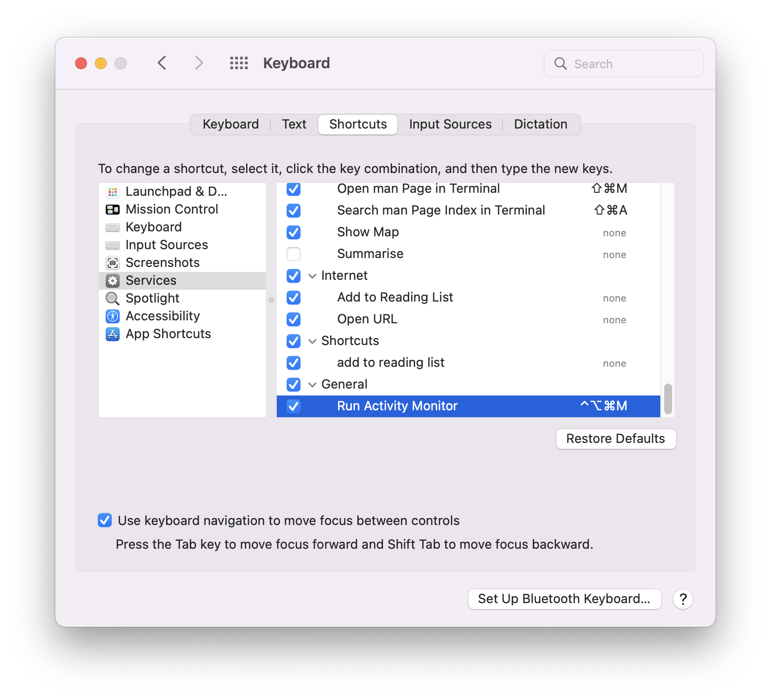Open the Show All preferences grid icon
This screenshot has height=700, width=771.
tap(239, 63)
